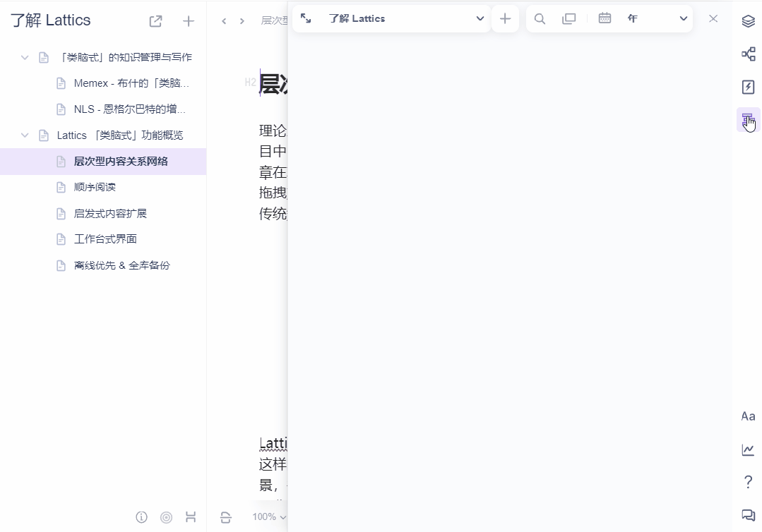The image size is (762, 532).
Task: Open project in new window icon
Action: (x=155, y=21)
